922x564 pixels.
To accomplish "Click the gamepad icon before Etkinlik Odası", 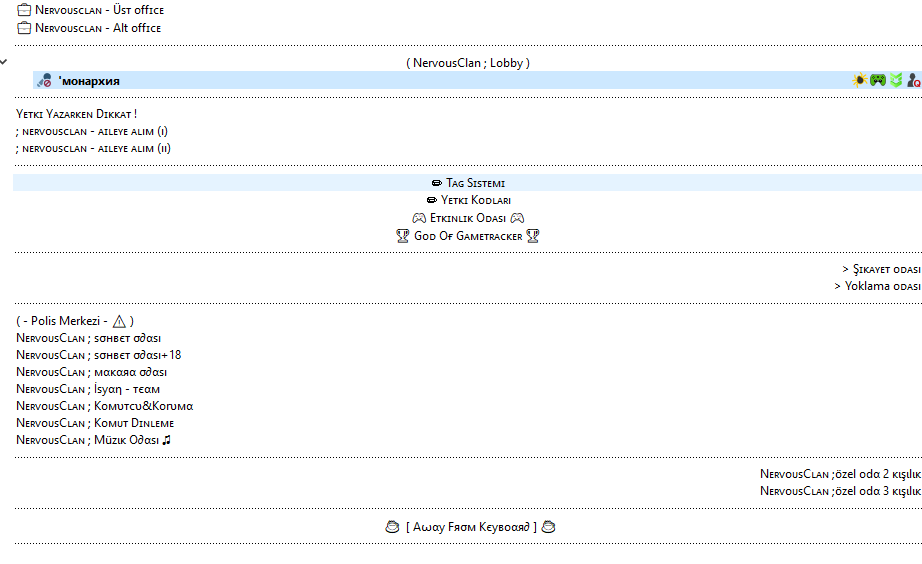I will pos(419,218).
